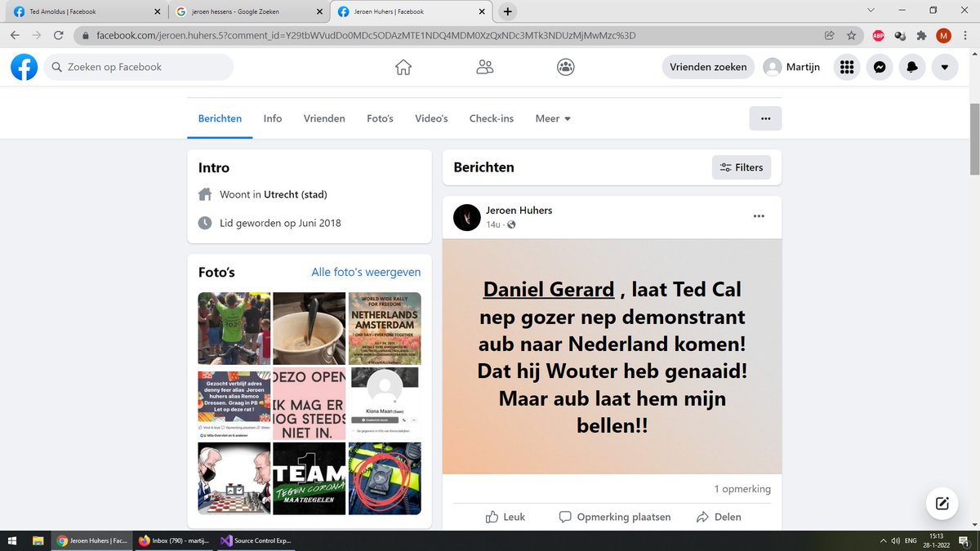The image size is (980, 551).
Task: Open the account dropdown arrow
Action: 945,67
